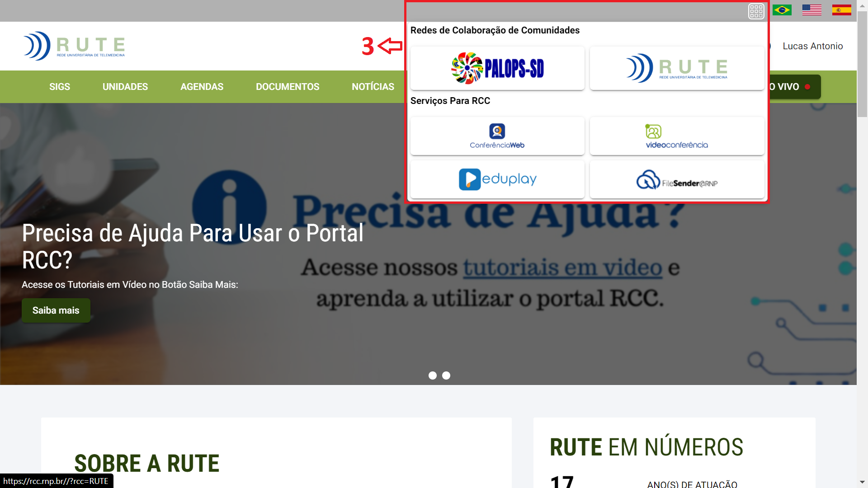Switch language with Brazil flag icon
868x488 pixels.
pyautogui.click(x=782, y=10)
